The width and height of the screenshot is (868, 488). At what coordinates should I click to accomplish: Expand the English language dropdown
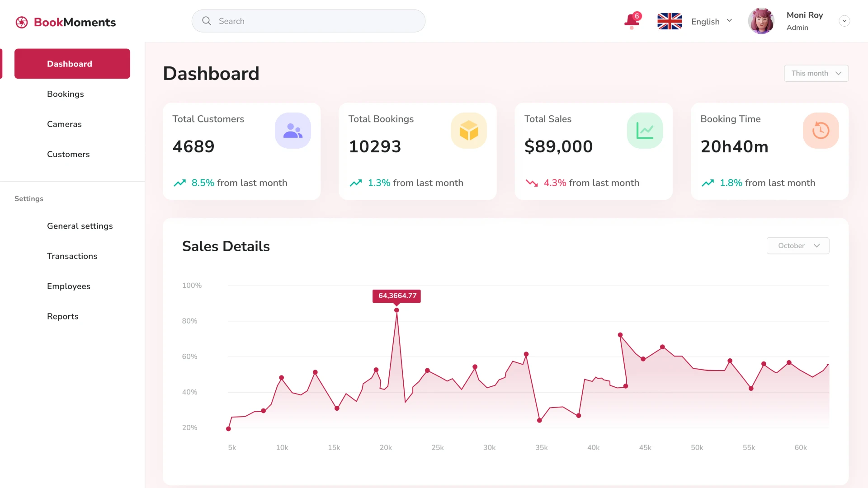point(729,20)
